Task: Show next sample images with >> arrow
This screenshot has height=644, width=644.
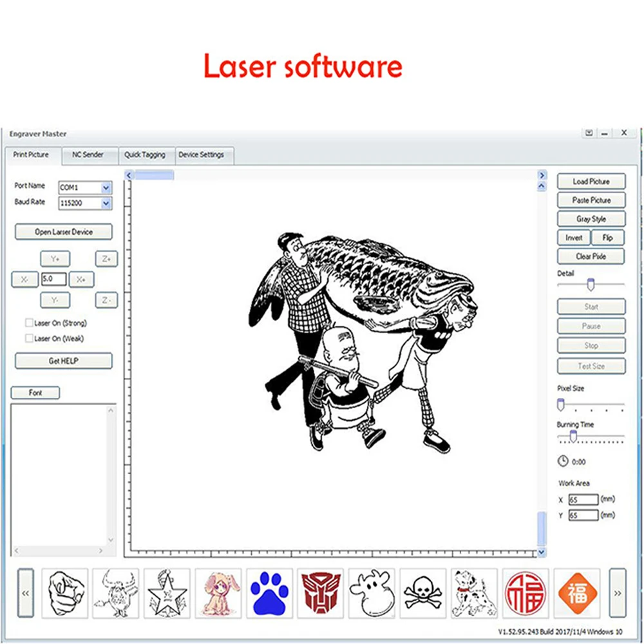Action: pyautogui.click(x=618, y=593)
